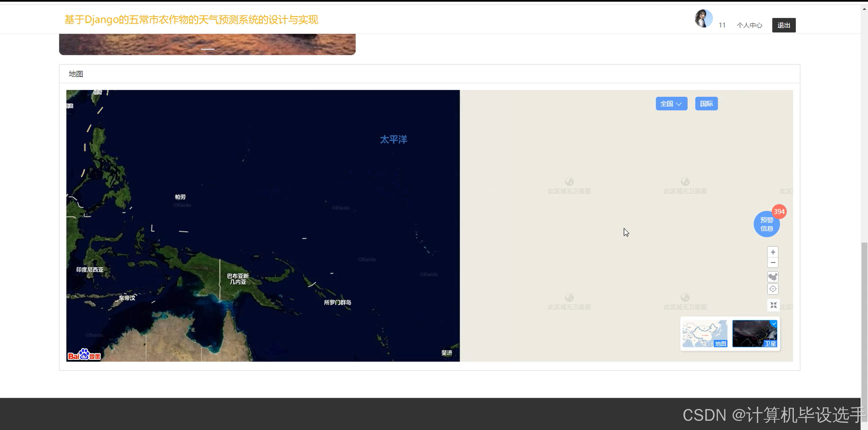Screen dimensions: 868x430
Task: Open 个人中心 personal center
Action: click(x=749, y=25)
